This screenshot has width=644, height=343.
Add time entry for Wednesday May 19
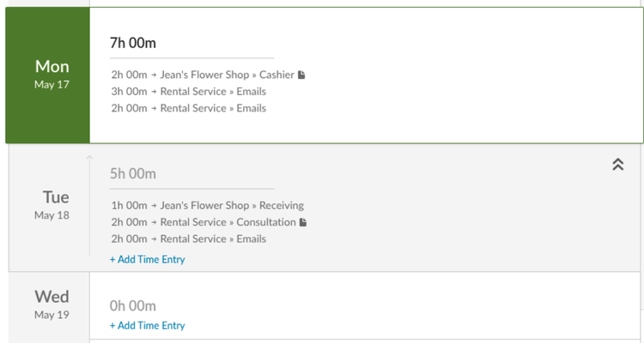click(x=148, y=325)
